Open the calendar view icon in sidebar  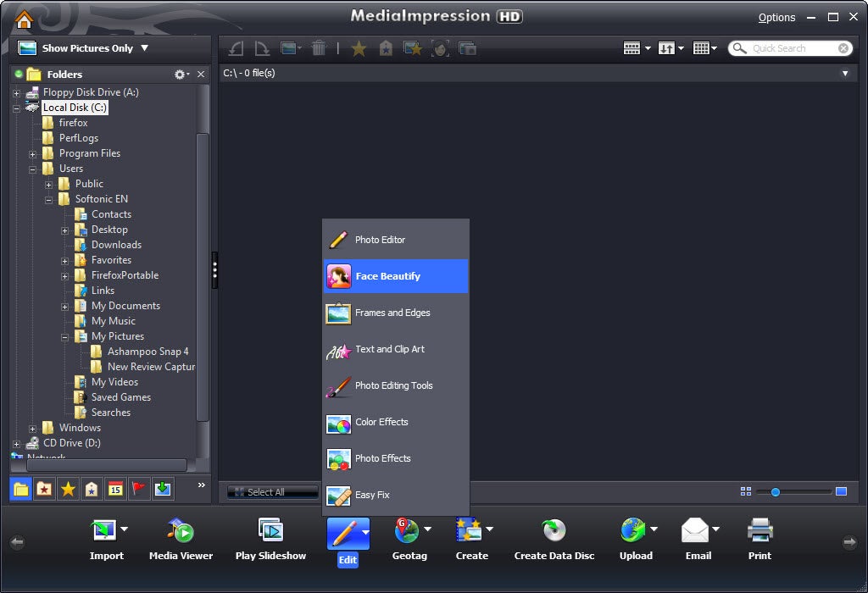tap(115, 489)
